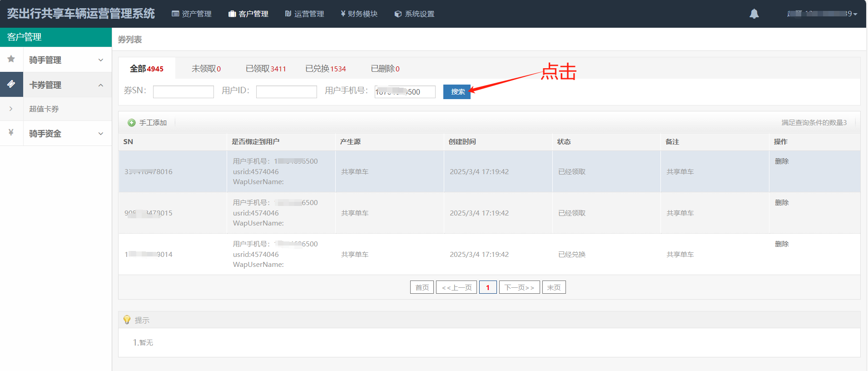868x371 pixels.
Task: Click the 1.暂无 hint text
Action: click(x=143, y=342)
